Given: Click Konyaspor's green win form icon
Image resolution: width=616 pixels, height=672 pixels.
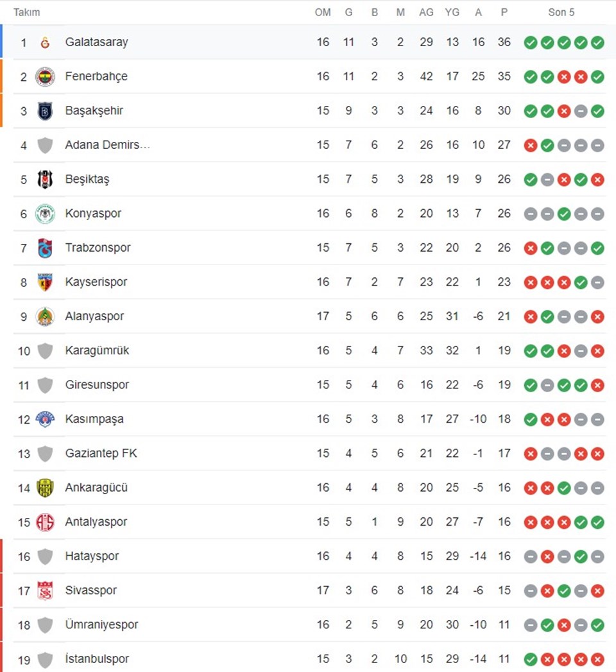Looking at the screenshot, I should (564, 214).
